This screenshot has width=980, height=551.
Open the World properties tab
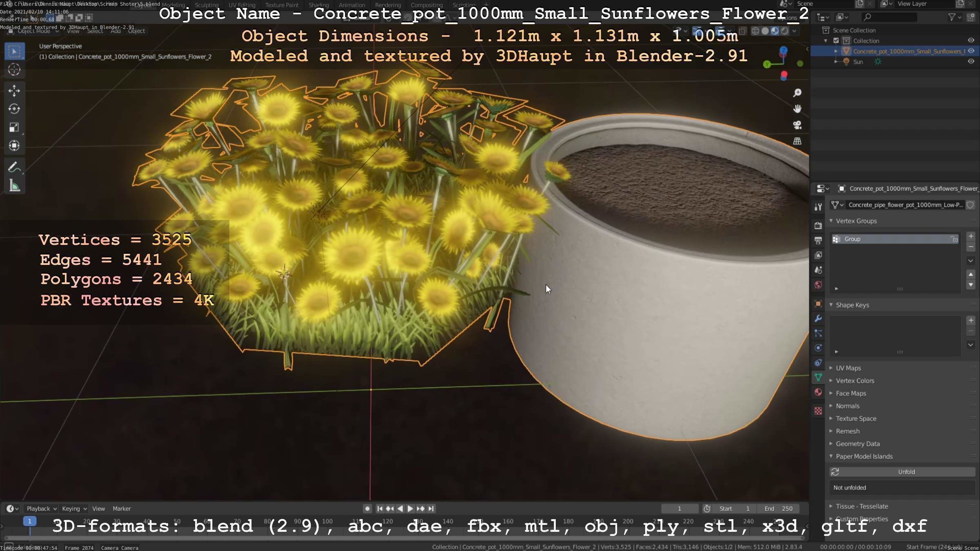818,285
